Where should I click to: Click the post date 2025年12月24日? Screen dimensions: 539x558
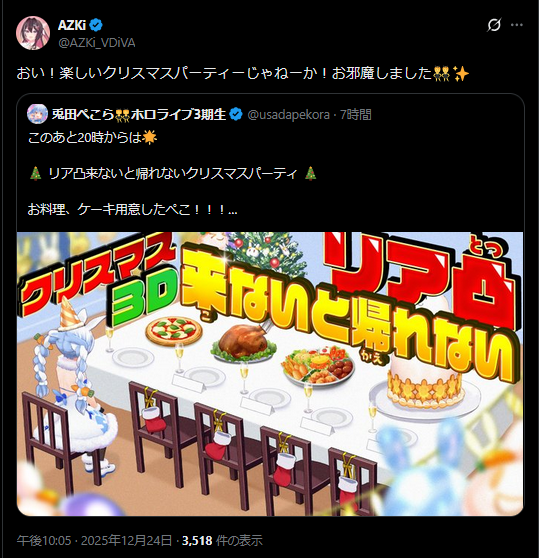[127, 540]
